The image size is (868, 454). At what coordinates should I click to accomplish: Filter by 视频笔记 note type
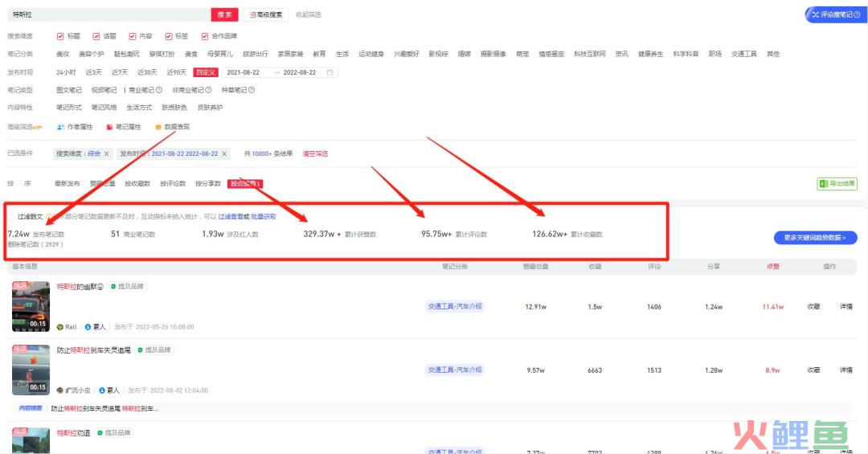click(x=104, y=90)
